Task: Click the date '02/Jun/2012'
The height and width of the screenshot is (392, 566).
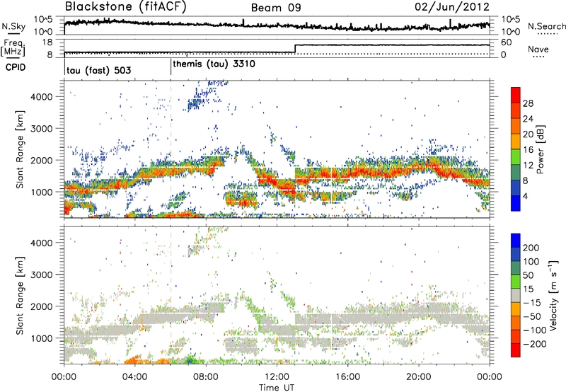Action: tap(452, 7)
